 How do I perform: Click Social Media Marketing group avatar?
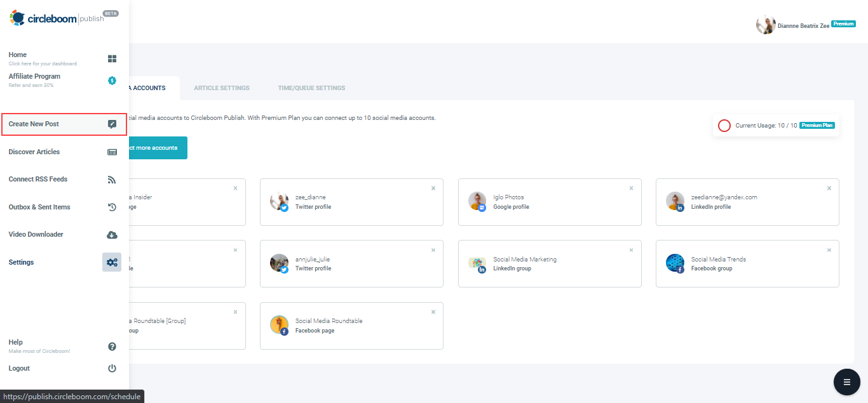click(x=477, y=263)
